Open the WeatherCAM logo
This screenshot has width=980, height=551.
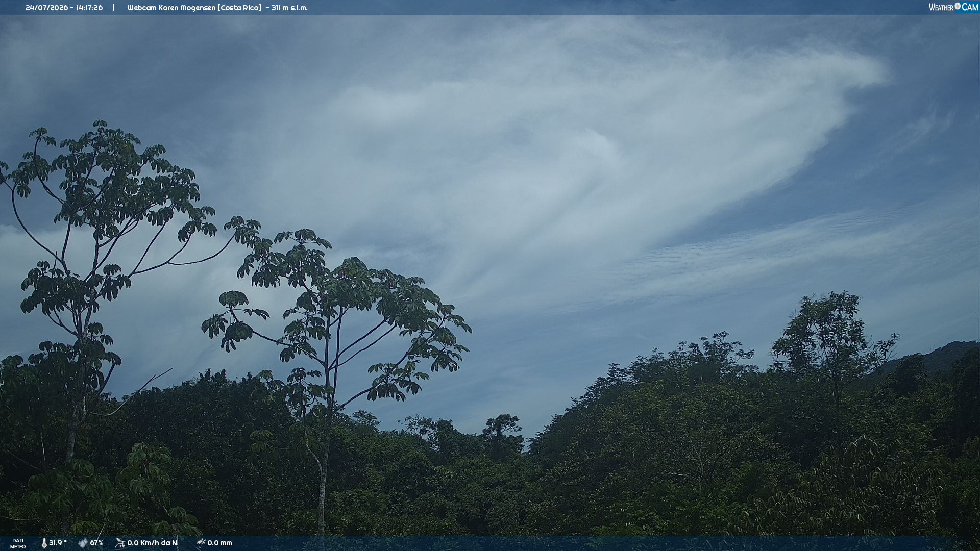coord(953,7)
